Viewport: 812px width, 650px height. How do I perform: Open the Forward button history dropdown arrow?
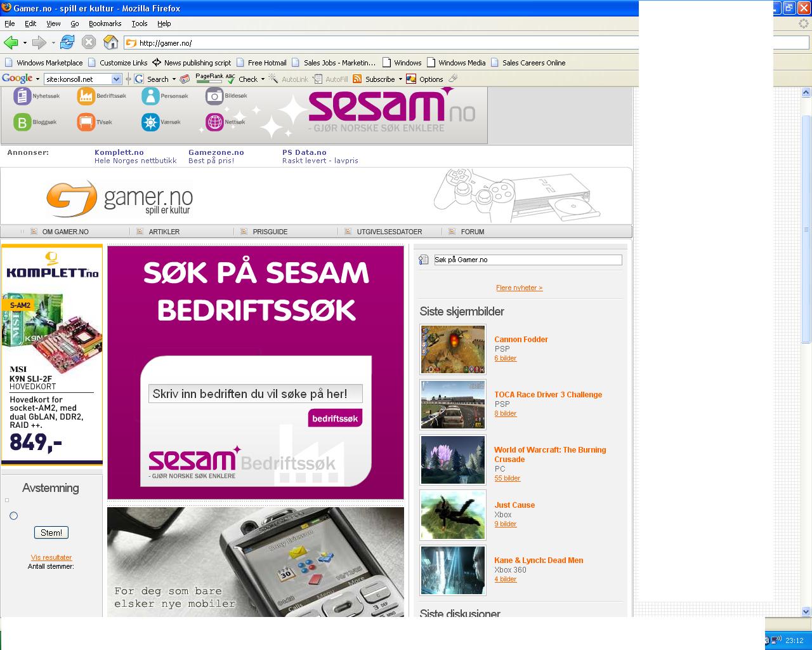[x=53, y=43]
